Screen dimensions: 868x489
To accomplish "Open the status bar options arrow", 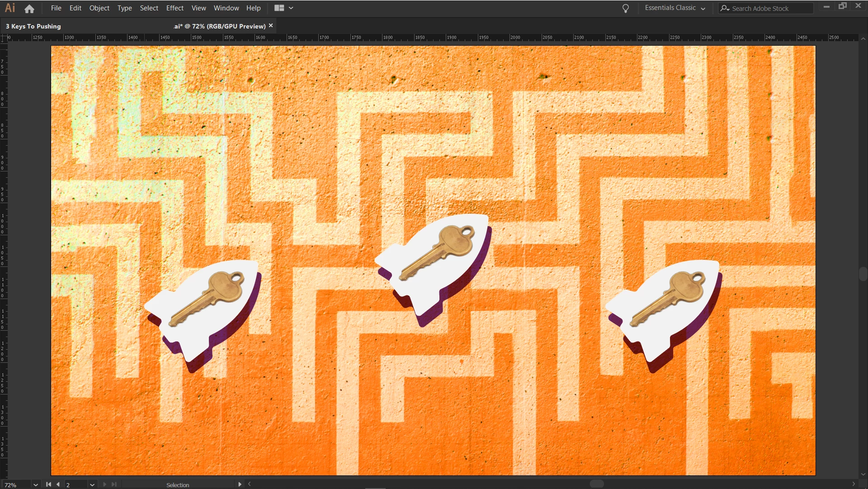I will click(x=240, y=484).
